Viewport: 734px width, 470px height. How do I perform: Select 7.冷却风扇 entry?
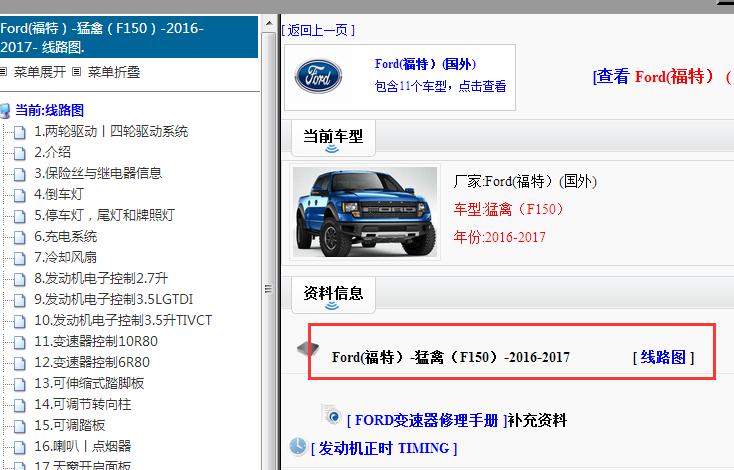(66, 257)
